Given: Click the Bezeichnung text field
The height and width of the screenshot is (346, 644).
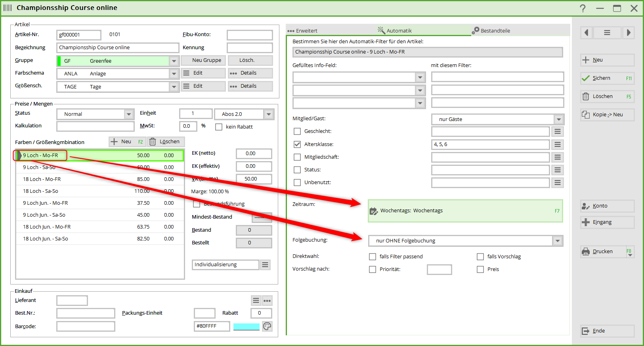Looking at the screenshot, I should 118,48.
